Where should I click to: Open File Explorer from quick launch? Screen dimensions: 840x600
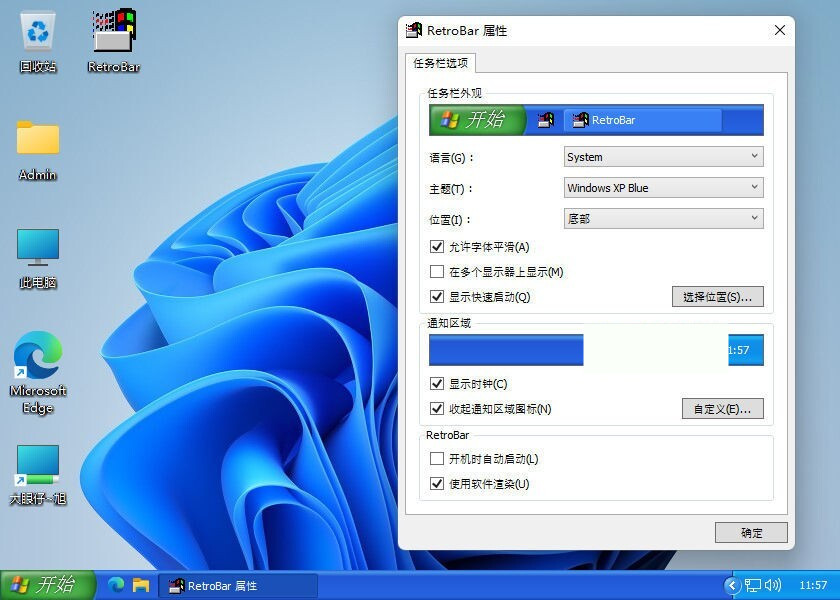click(141, 585)
